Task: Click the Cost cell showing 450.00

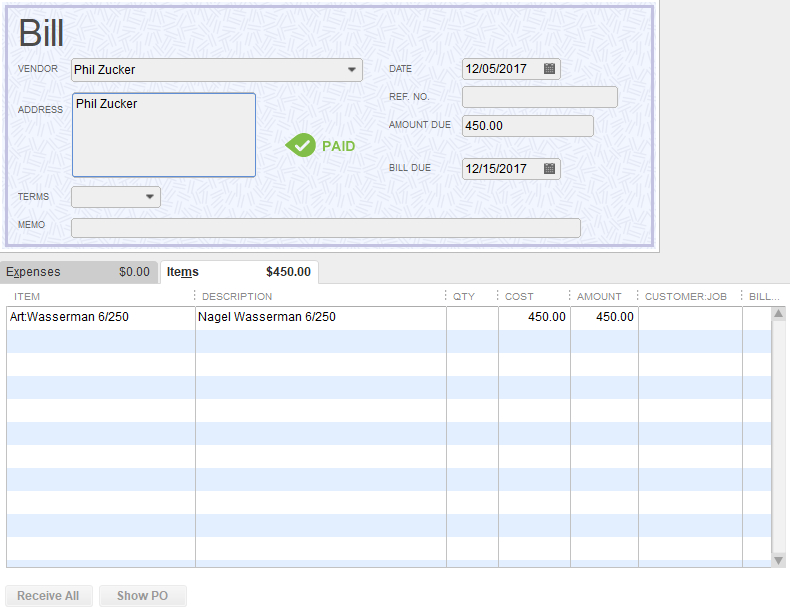Action: [x=534, y=317]
